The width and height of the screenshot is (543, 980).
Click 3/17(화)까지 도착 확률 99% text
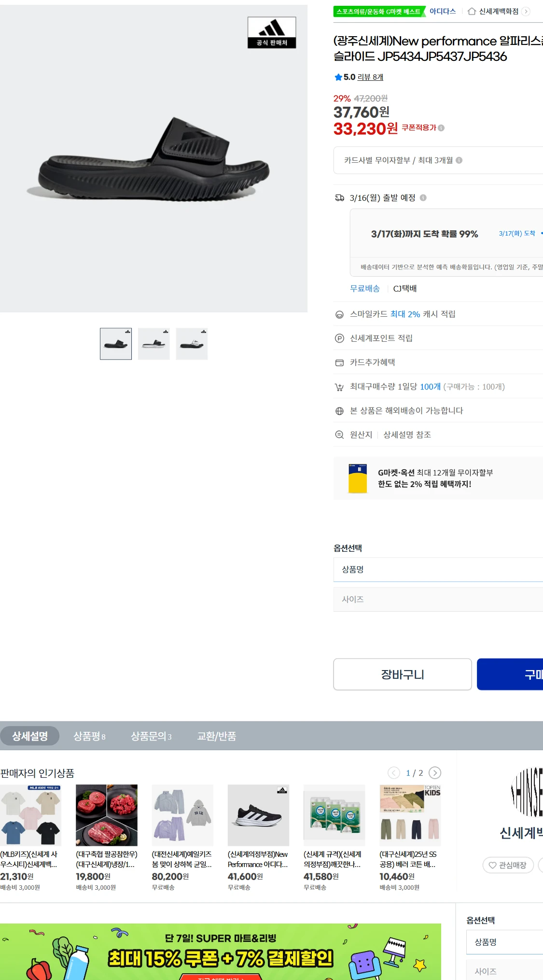(x=425, y=234)
